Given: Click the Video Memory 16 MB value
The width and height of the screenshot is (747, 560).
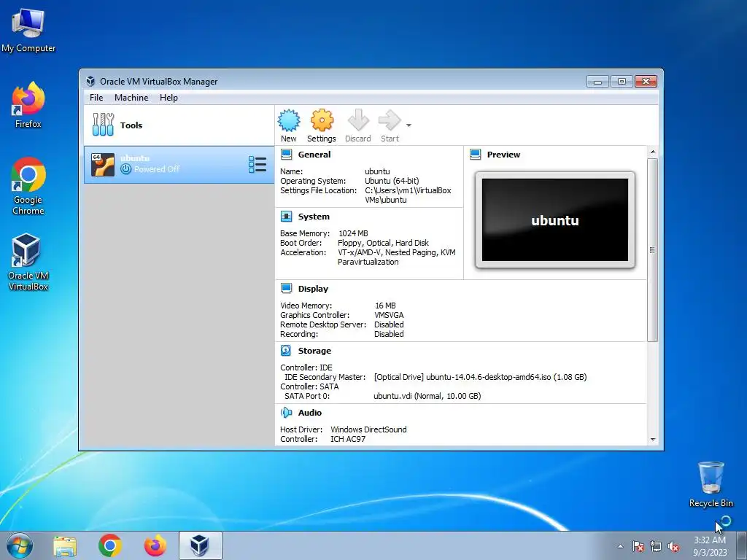Looking at the screenshot, I should (x=385, y=306).
